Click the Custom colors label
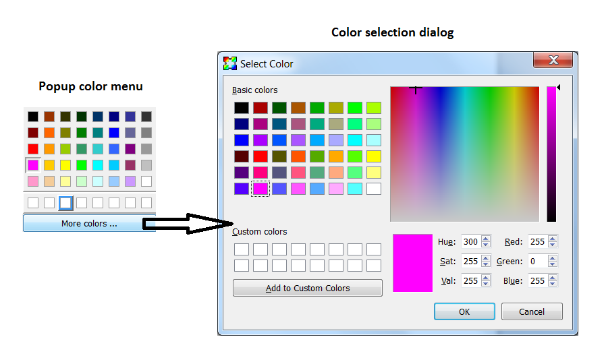 [259, 232]
